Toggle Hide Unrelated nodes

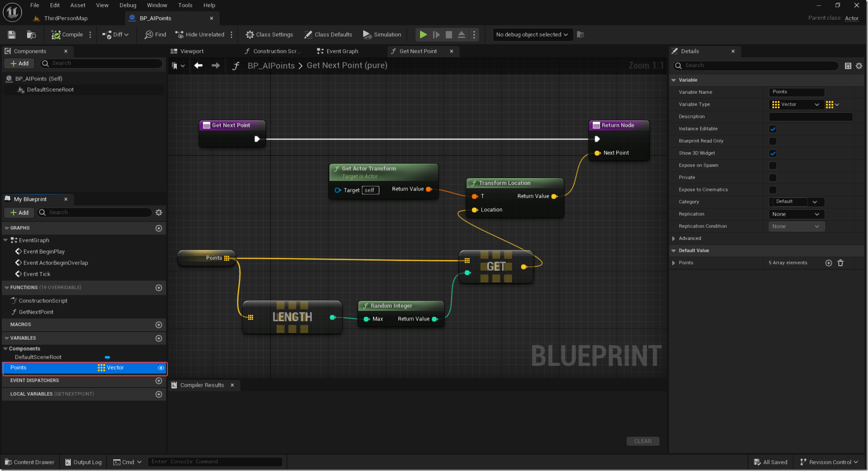pos(200,35)
